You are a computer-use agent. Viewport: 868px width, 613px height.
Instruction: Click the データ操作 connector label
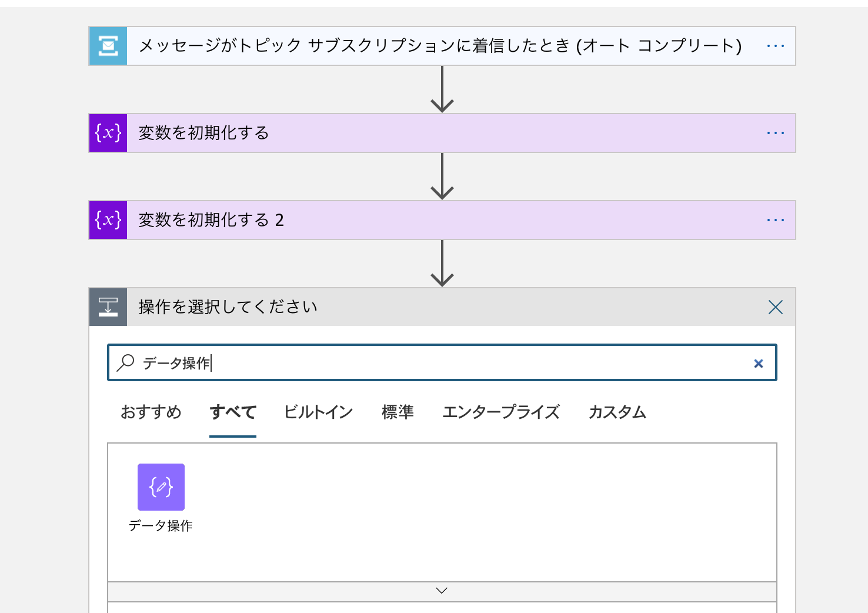tap(161, 526)
